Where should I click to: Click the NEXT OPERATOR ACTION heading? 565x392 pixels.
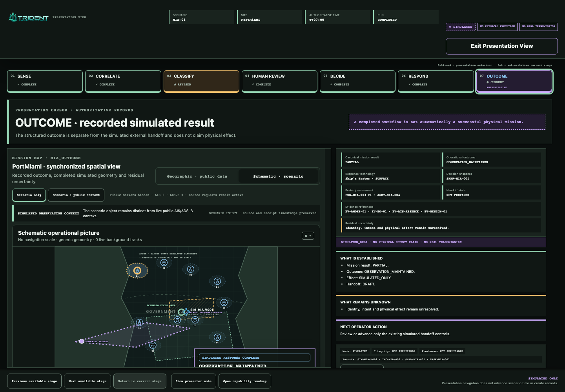(x=363, y=327)
